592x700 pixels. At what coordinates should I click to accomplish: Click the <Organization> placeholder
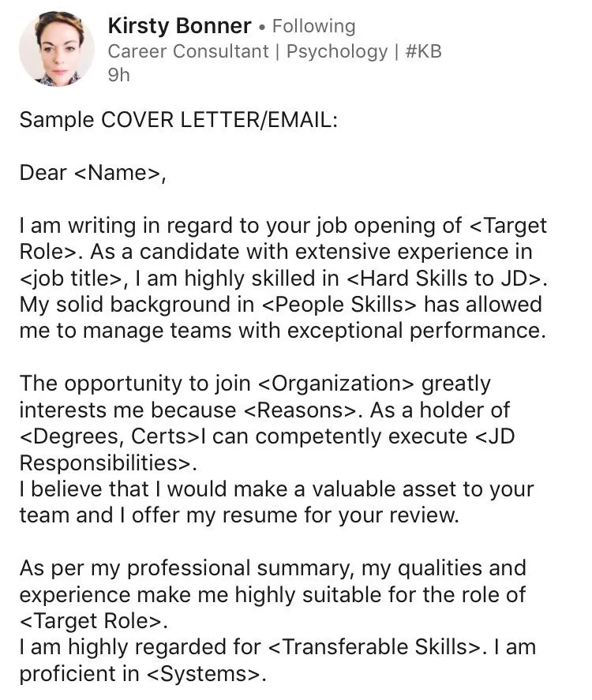pos(336,384)
